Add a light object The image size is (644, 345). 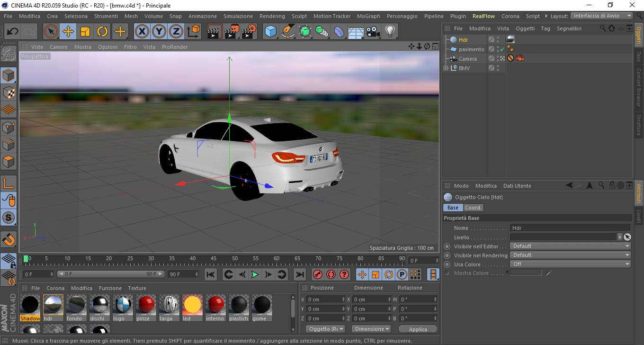(x=390, y=32)
